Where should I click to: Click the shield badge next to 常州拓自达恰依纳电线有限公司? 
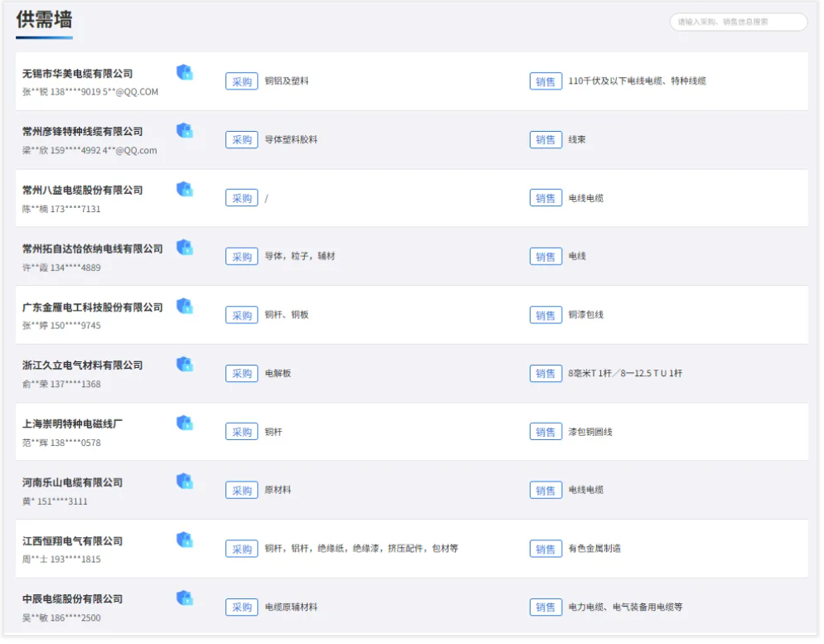tap(185, 248)
